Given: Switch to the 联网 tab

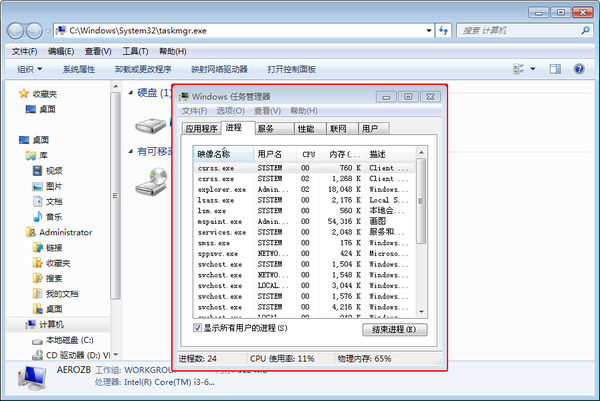Looking at the screenshot, I should tap(342, 129).
